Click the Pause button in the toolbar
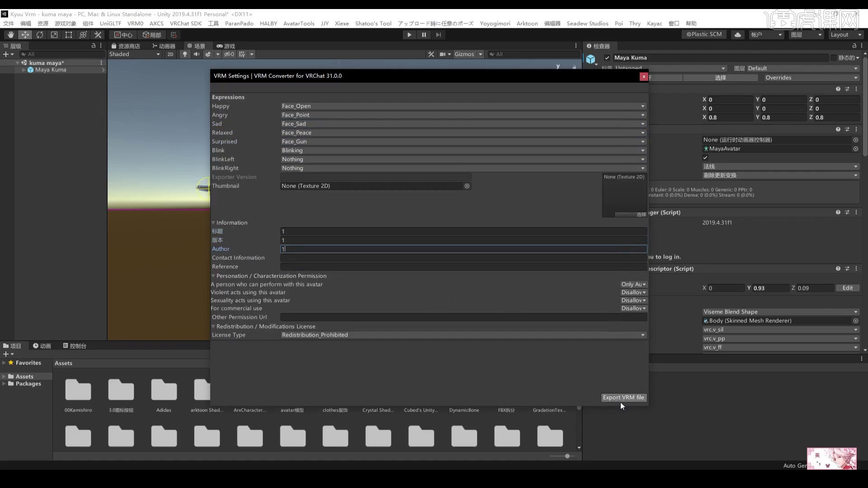 pyautogui.click(x=424, y=35)
